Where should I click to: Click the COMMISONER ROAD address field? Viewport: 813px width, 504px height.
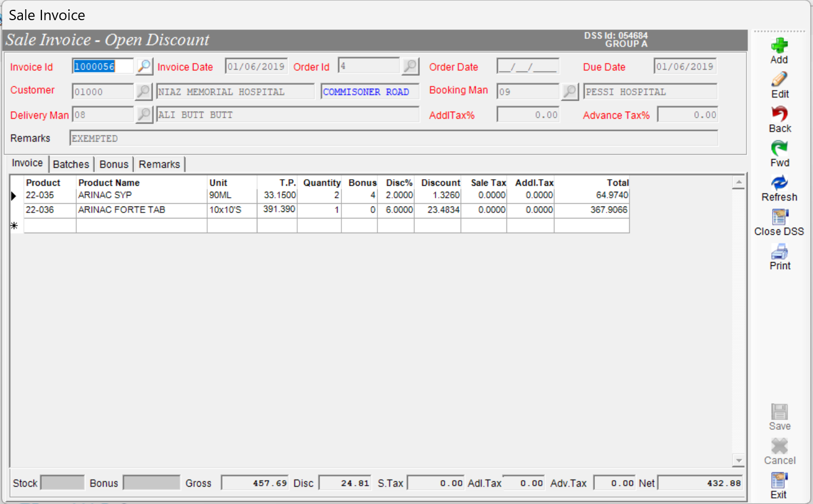click(x=370, y=92)
